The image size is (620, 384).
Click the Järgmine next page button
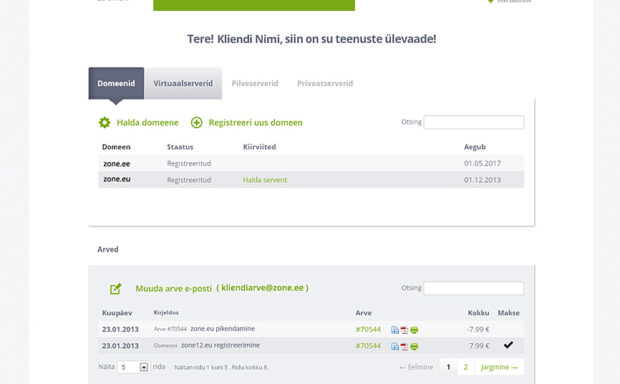coord(499,367)
